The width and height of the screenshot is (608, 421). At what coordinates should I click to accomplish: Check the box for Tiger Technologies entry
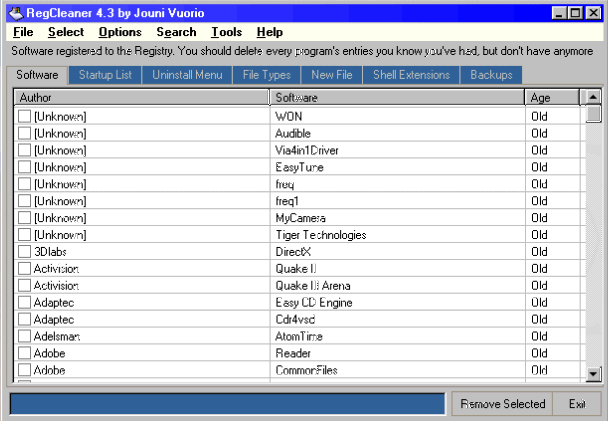(x=24, y=235)
